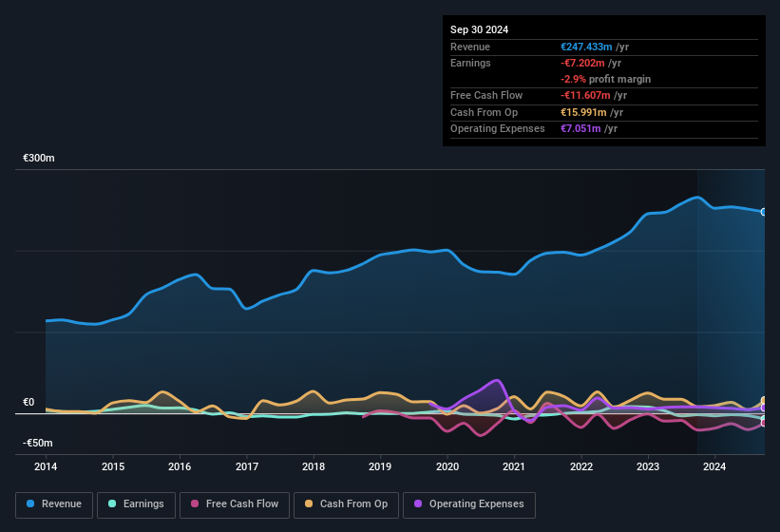Click the orange Cash From Op legend dot
Image resolution: width=780 pixels, height=532 pixels.
click(310, 504)
